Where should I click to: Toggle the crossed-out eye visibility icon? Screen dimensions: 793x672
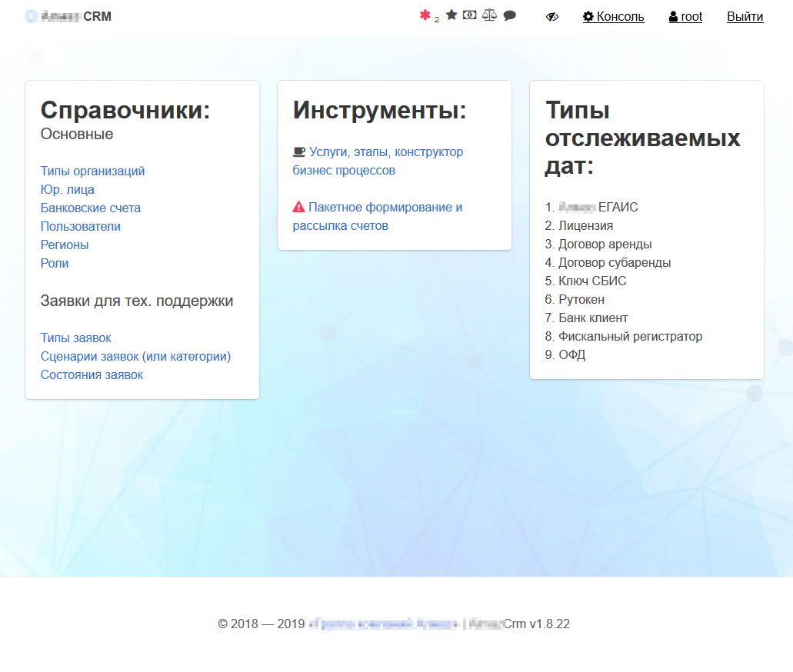click(551, 16)
